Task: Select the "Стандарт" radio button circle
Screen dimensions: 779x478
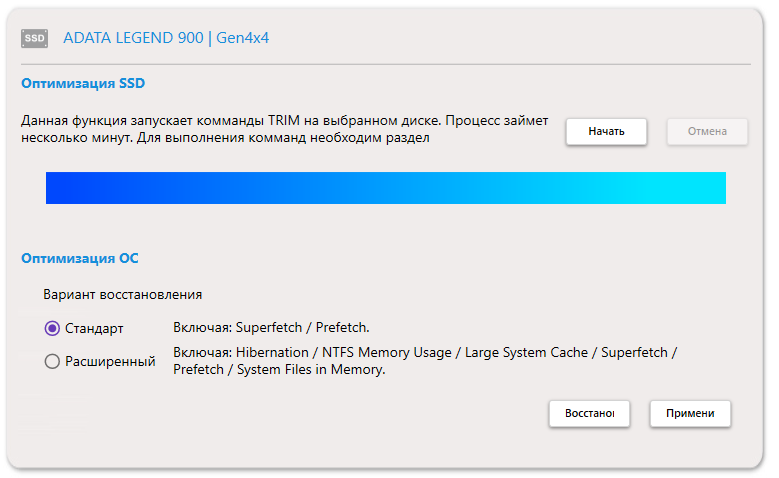Action: tap(53, 328)
